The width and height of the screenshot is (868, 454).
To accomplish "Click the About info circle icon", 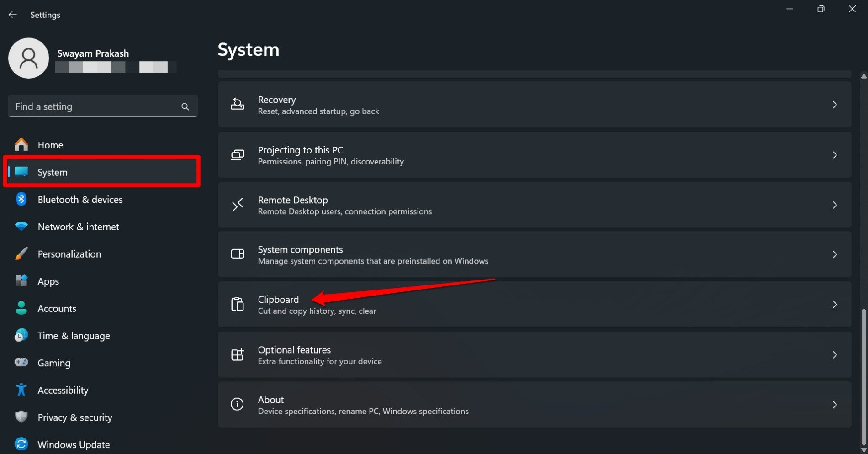I will 237,404.
